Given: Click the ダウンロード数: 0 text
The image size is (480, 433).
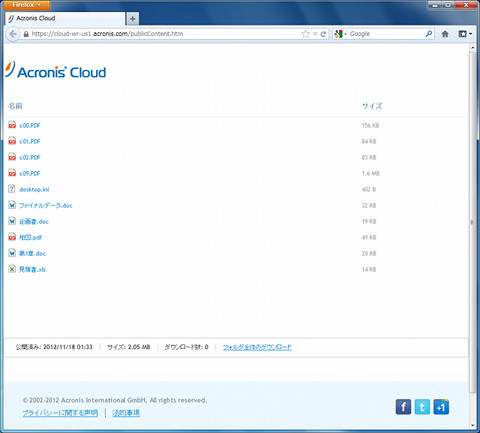Looking at the screenshot, I should (186, 347).
